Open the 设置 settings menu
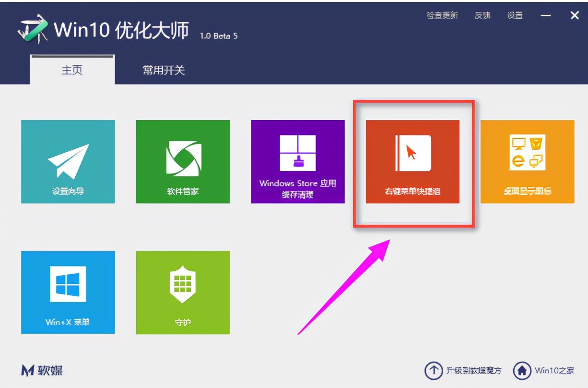This screenshot has width=588, height=388. (515, 15)
